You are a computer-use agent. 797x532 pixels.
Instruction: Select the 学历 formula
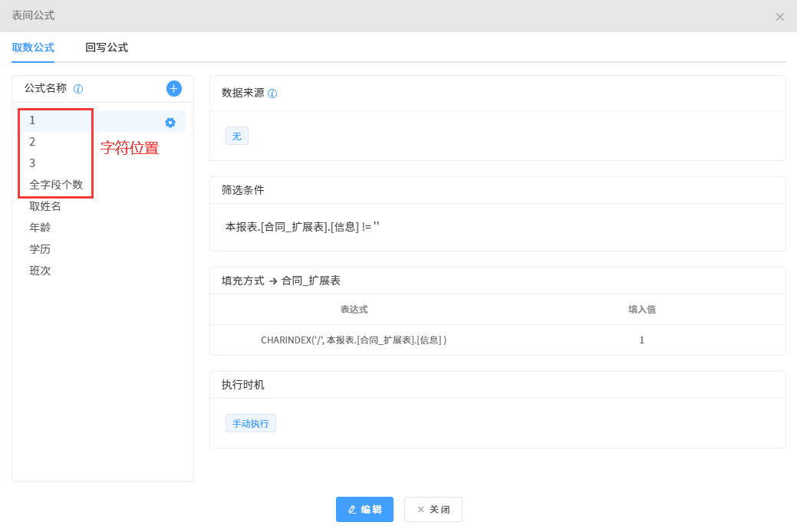(103, 249)
